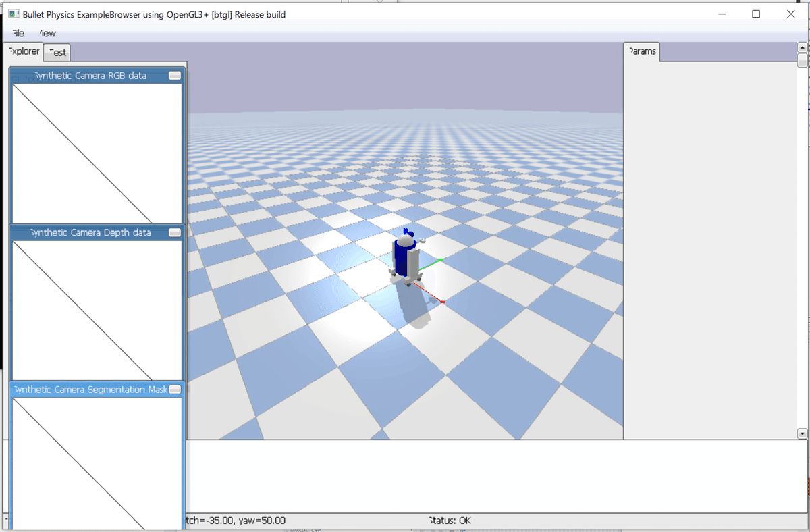Viewport: 810px width, 532px height.
Task: Click the minimize icon on Synthetic Camera RGB data panel
Action: pos(174,76)
